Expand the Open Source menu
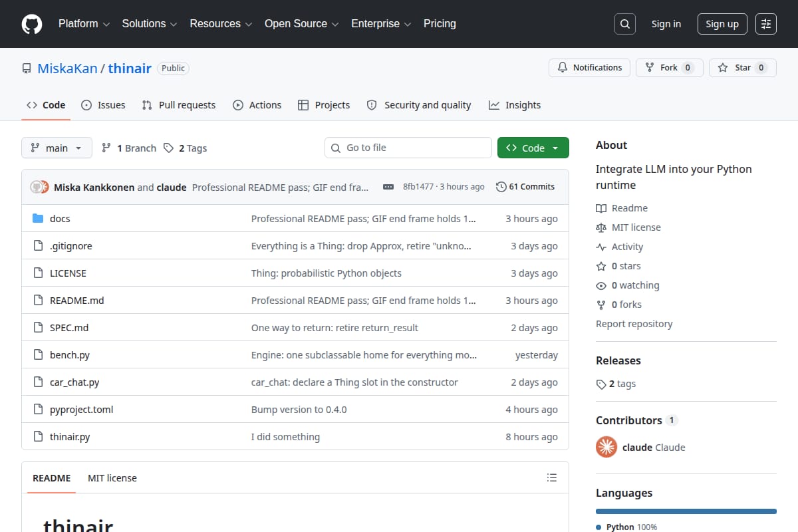This screenshot has width=798, height=532. point(302,24)
